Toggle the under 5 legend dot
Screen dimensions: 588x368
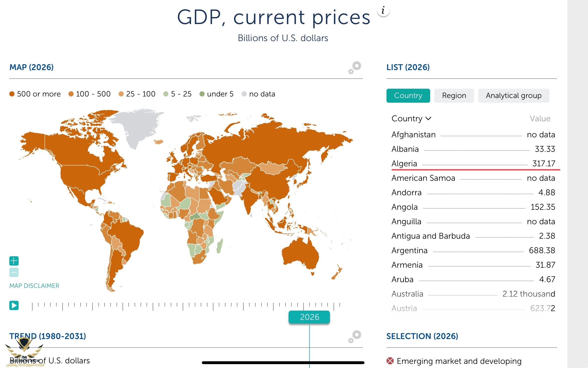coord(202,94)
